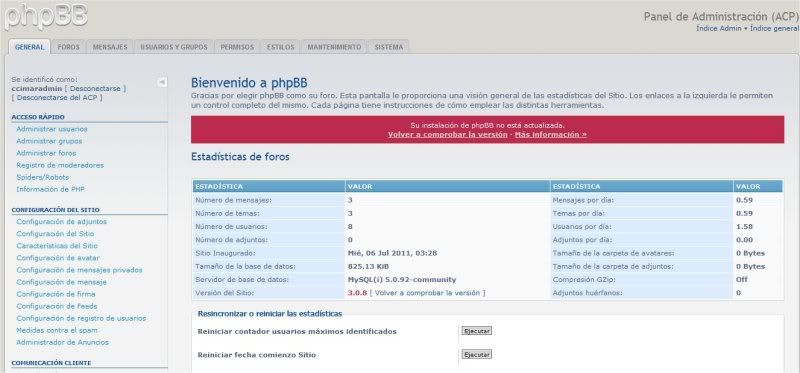This screenshot has height=373, width=800.
Task: Click the Usuarios por día value 1.58
Action: point(744,227)
